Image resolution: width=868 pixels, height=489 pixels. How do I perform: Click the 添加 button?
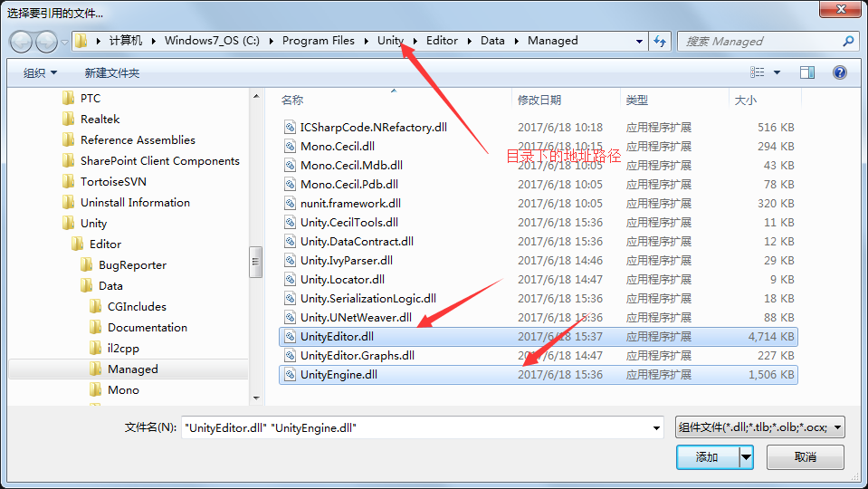pos(708,457)
